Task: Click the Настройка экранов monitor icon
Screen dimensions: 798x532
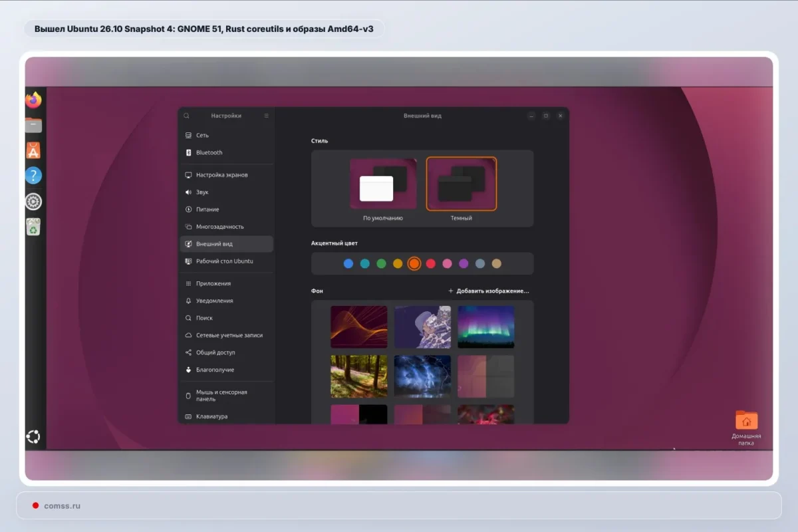Action: pos(188,175)
